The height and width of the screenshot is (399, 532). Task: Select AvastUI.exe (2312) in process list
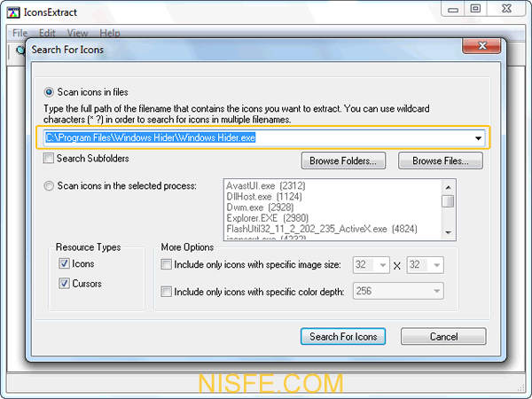(x=266, y=186)
